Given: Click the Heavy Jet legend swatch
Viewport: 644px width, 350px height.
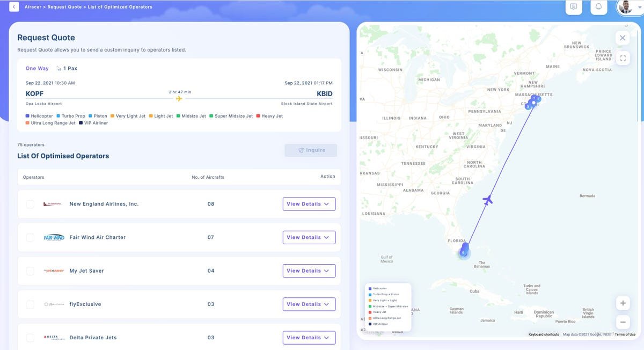Looking at the screenshot, I should (259, 116).
